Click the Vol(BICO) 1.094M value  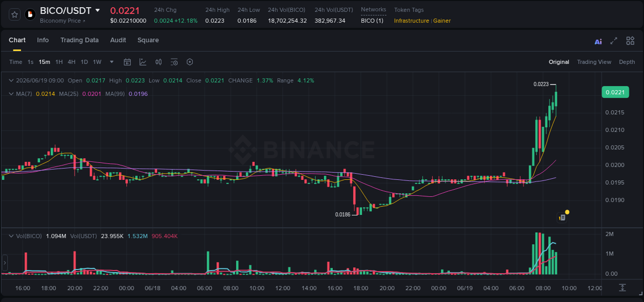pyautogui.click(x=56, y=236)
